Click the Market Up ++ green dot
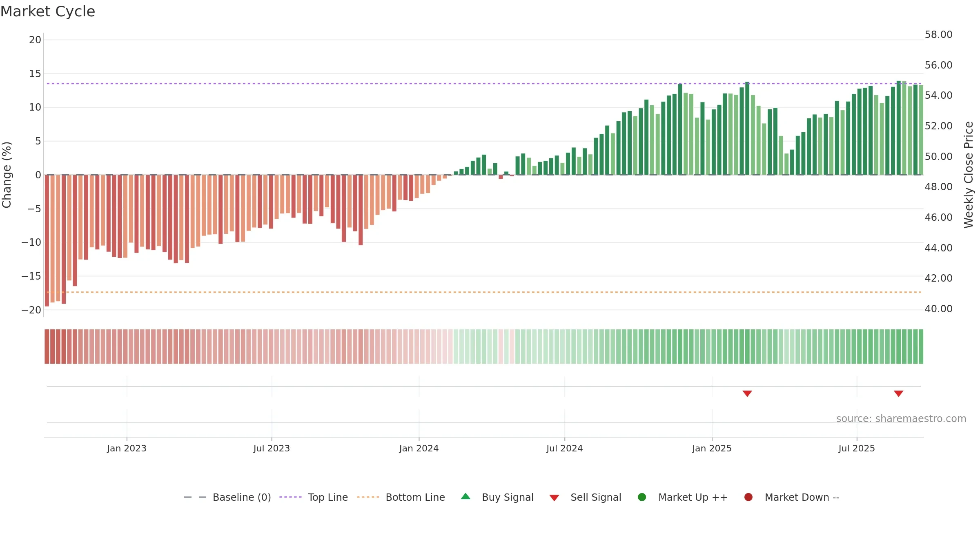 [642, 497]
